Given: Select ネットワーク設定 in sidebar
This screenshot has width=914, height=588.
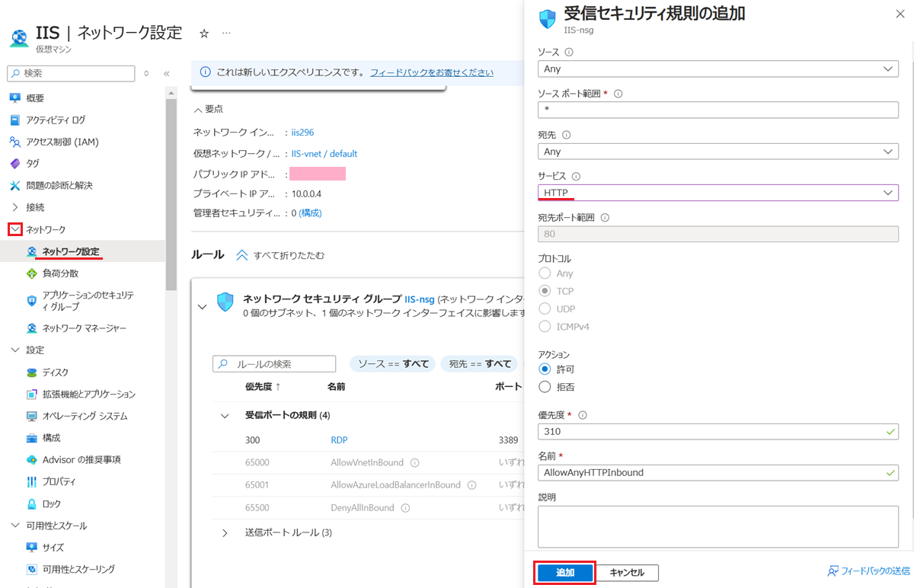Looking at the screenshot, I should (x=71, y=251).
